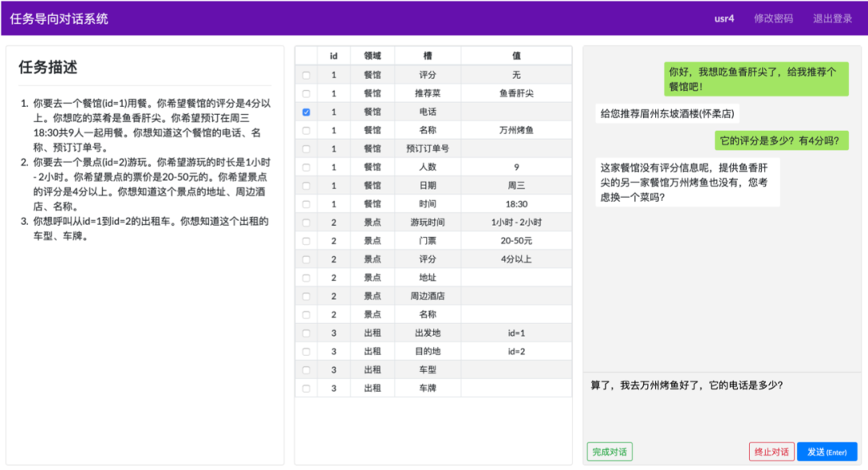Tick the 名称 checkbox for 餐馆

tap(305, 130)
